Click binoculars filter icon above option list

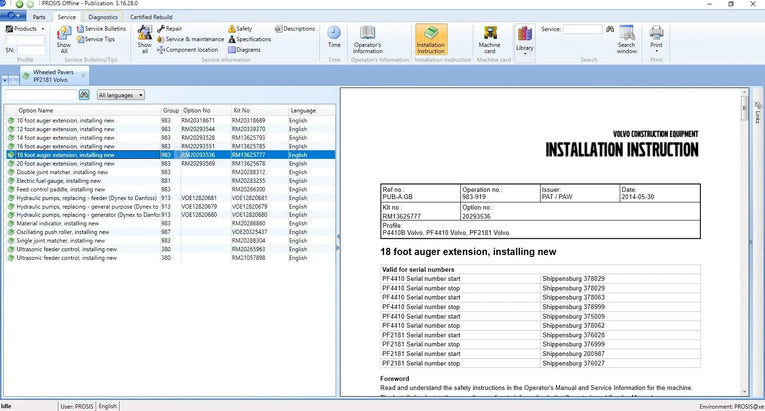(x=83, y=94)
